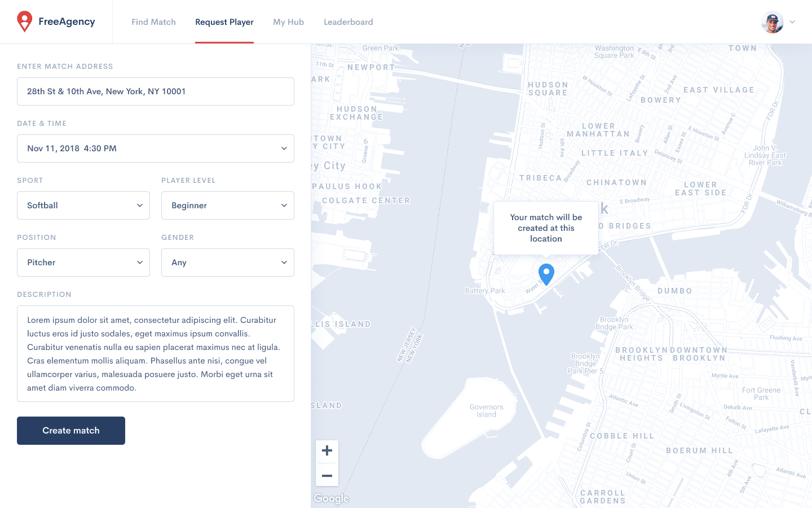
Task: Click the Battery Park map label
Action: (x=485, y=291)
